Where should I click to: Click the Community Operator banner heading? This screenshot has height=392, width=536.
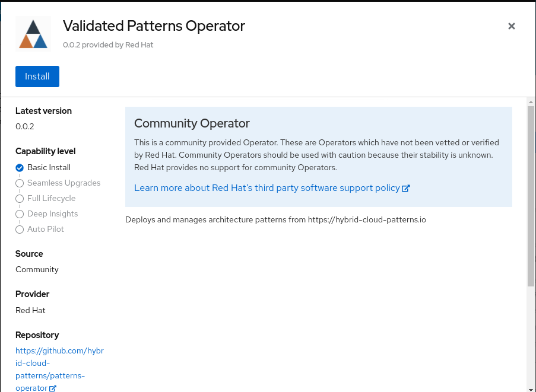point(192,123)
